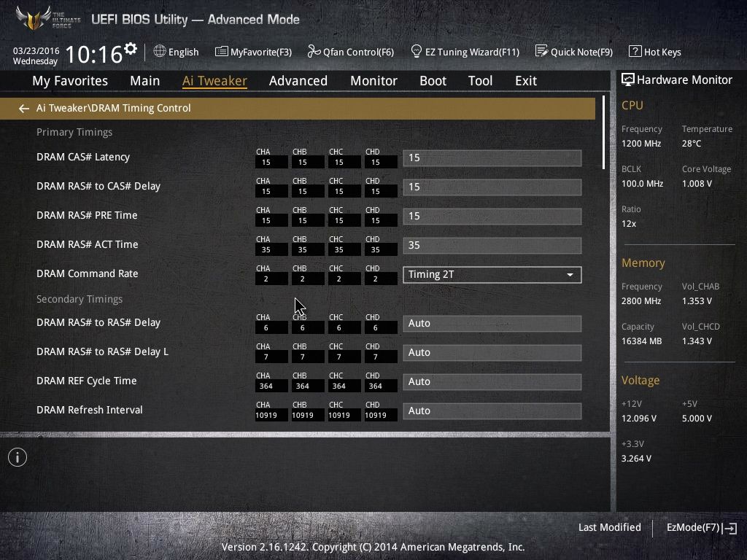This screenshot has height=560, width=747.
Task: Open the Monitor tab
Action: pyautogui.click(x=374, y=80)
